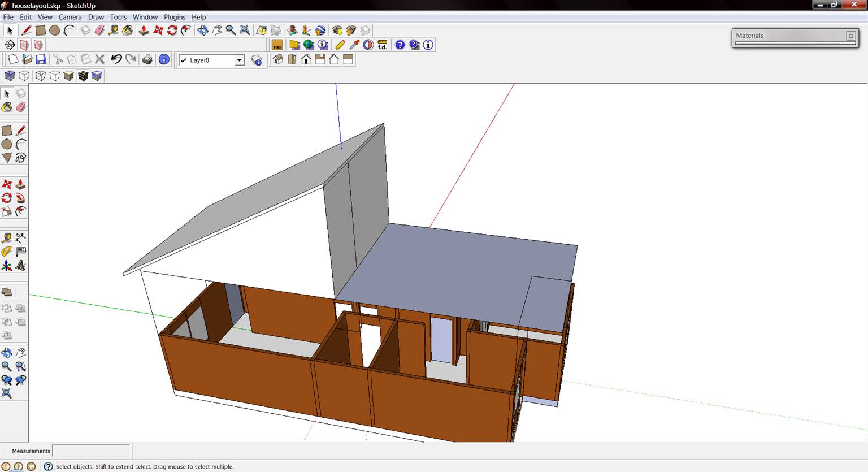The height and width of the screenshot is (472, 868).
Task: Close the Materials panel
Action: pos(850,36)
